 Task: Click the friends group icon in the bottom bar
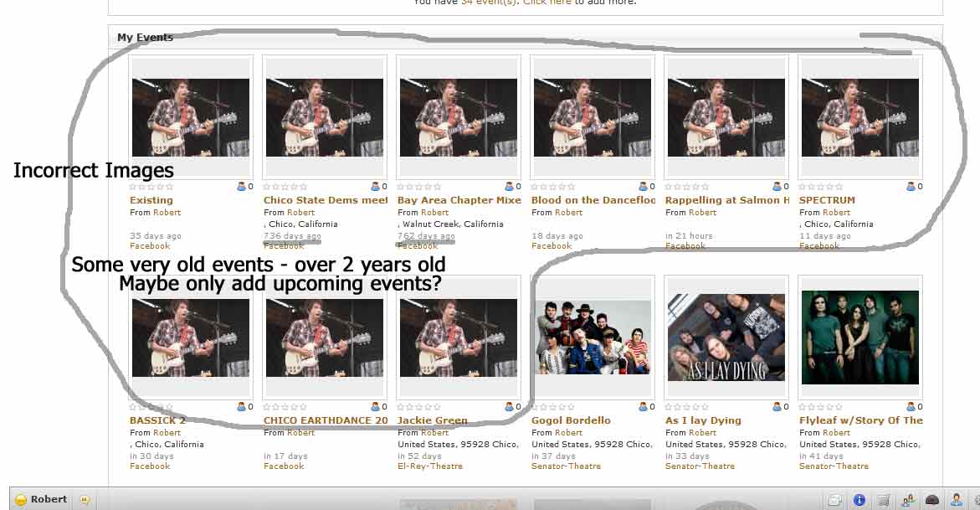(x=907, y=500)
